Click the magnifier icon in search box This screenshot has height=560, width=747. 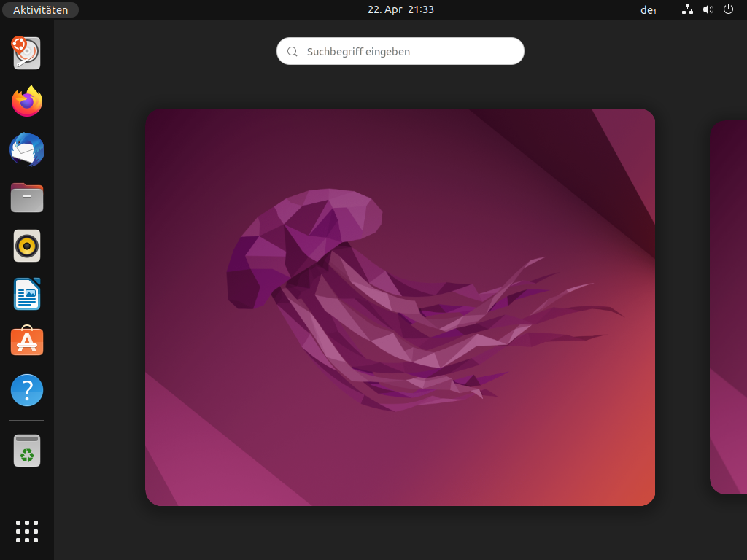pos(292,52)
